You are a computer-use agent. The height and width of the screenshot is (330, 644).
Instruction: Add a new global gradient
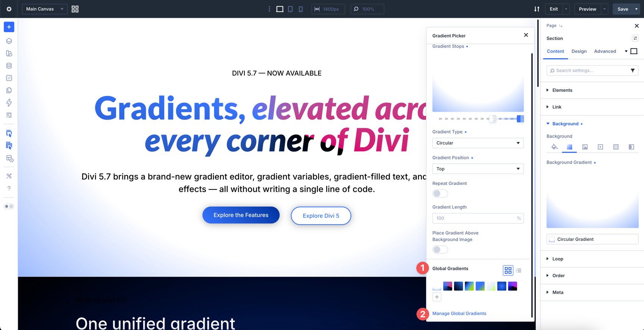(x=437, y=297)
